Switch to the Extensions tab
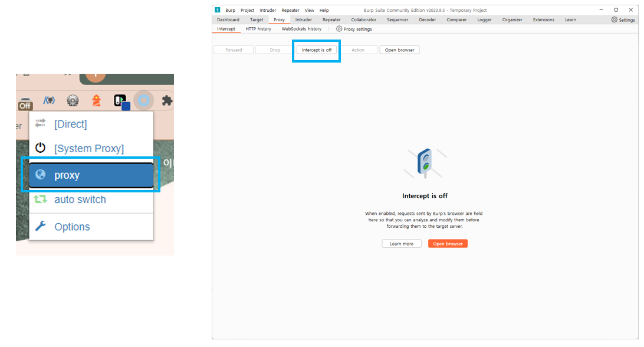Screen dimensions: 644x347 (543, 19)
